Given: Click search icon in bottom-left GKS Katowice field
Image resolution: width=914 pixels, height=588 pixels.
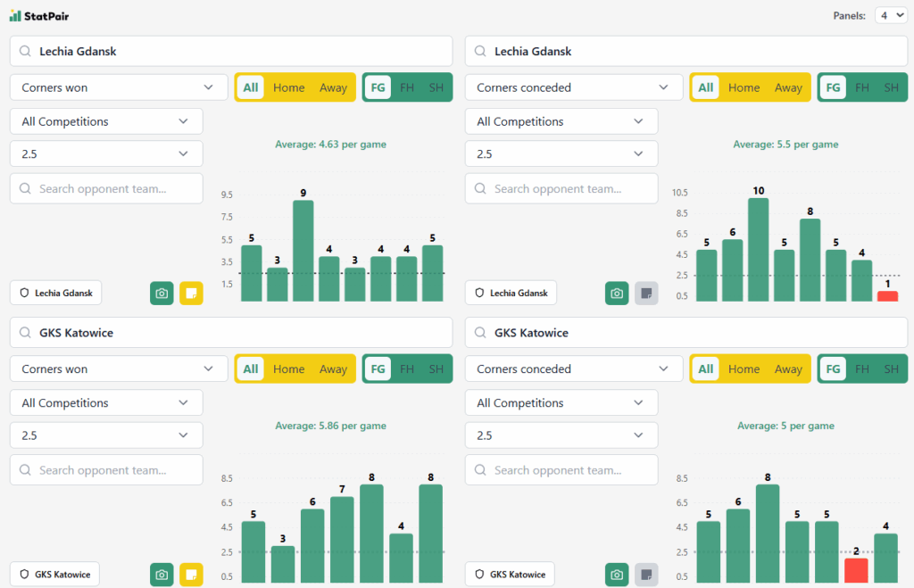Looking at the screenshot, I should tap(25, 333).
